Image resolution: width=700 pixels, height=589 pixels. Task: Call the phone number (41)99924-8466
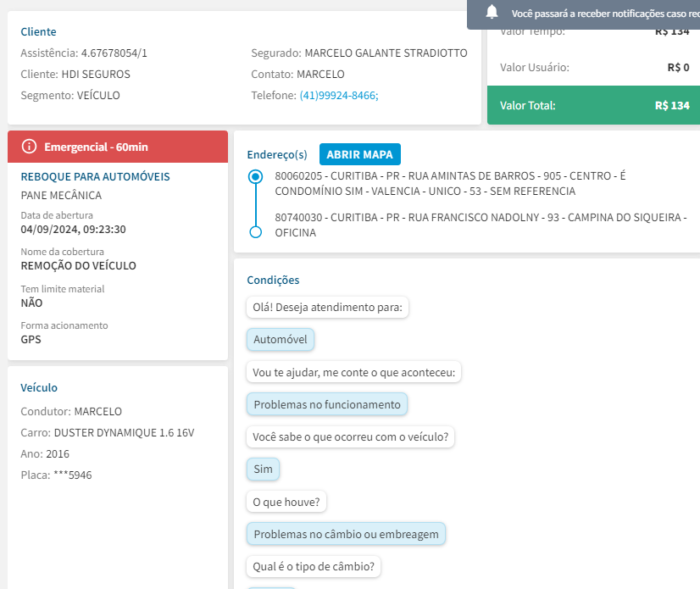click(339, 96)
